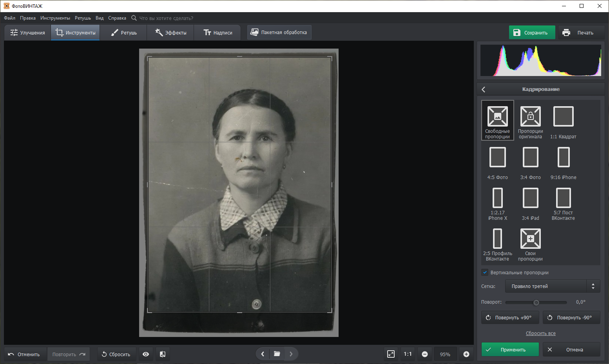Go back using Кадрирование panel chevron

484,89
